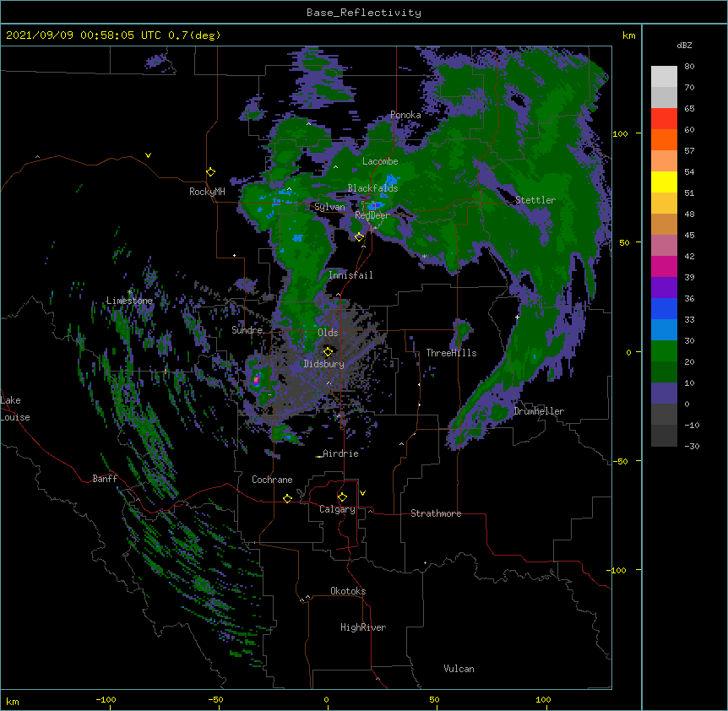
Task: Click the 36 dBZ blue legend swatch
Action: (x=664, y=308)
